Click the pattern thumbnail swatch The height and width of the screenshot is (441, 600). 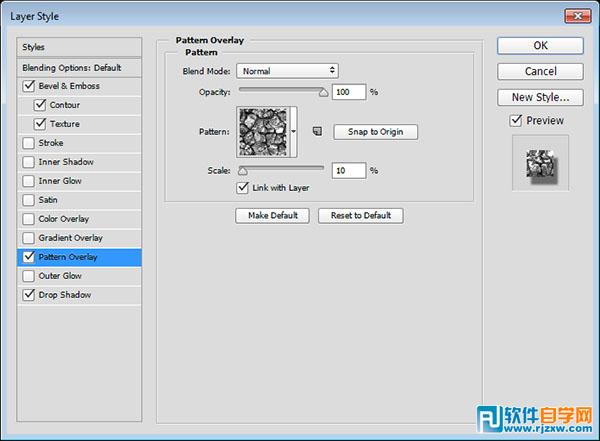click(263, 132)
